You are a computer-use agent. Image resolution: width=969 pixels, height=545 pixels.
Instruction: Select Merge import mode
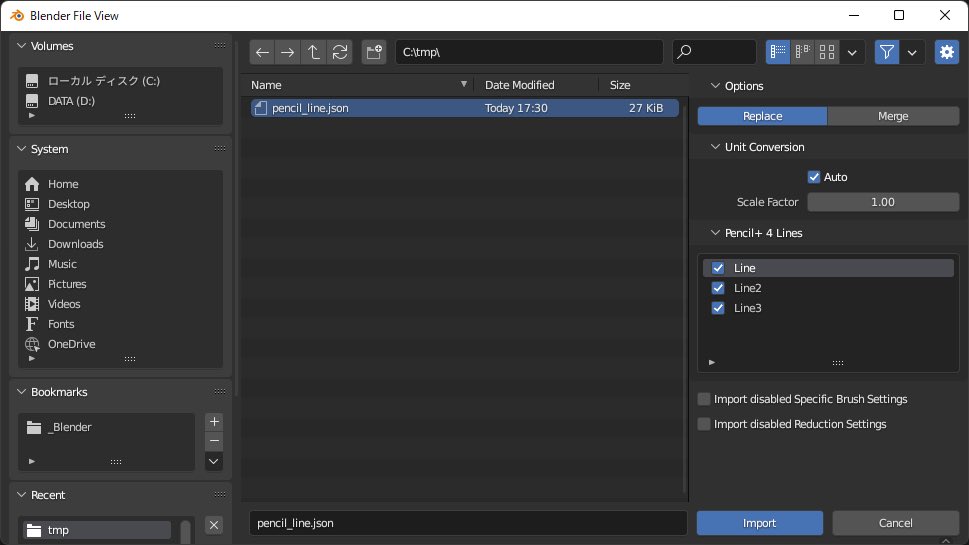pos(893,116)
